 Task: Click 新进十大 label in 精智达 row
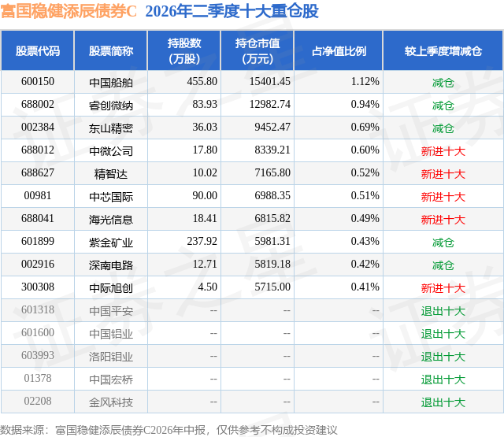click(x=443, y=174)
